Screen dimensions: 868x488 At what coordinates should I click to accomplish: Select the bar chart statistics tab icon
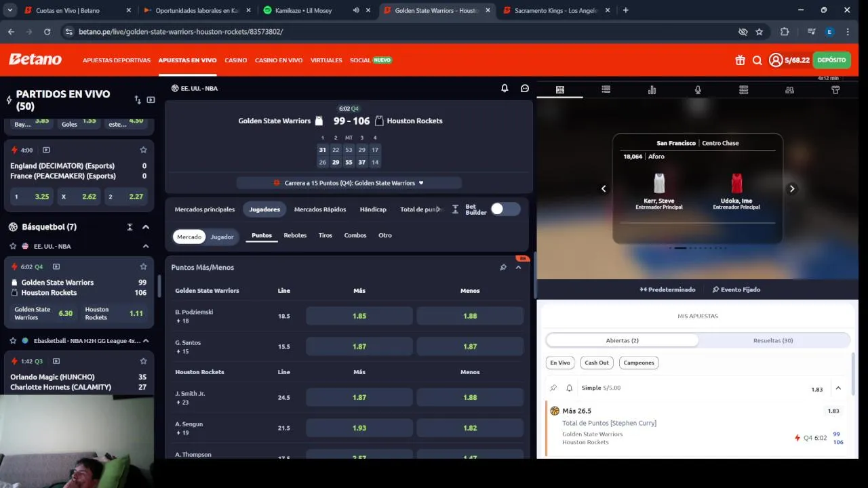pyautogui.click(x=652, y=89)
